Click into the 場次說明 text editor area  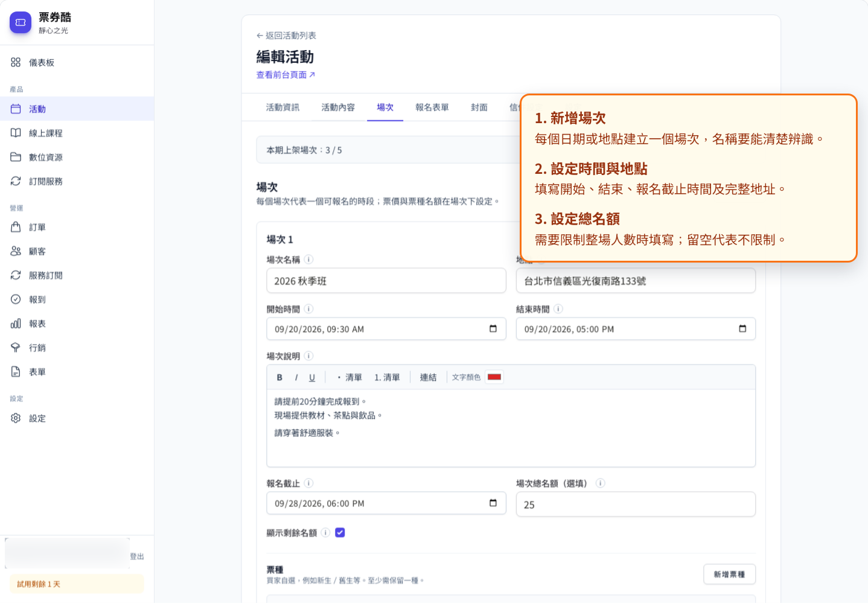tap(511, 428)
